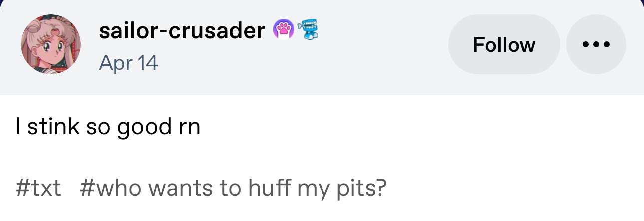Open the #who wants to huff my pits? tag
644x221 pixels.
coord(233,188)
